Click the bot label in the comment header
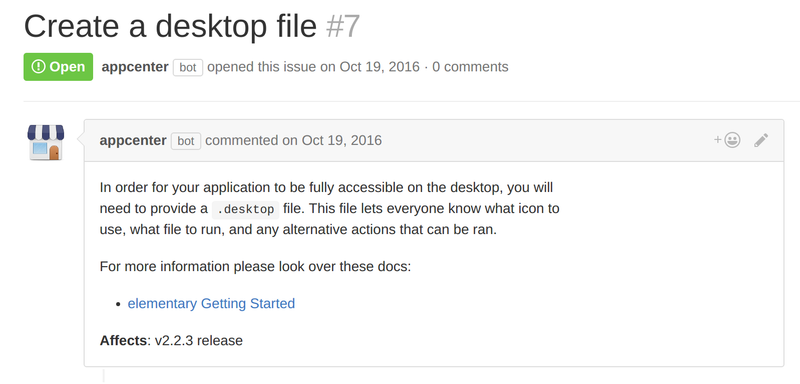Viewport: 800px width, 384px height. click(x=186, y=141)
